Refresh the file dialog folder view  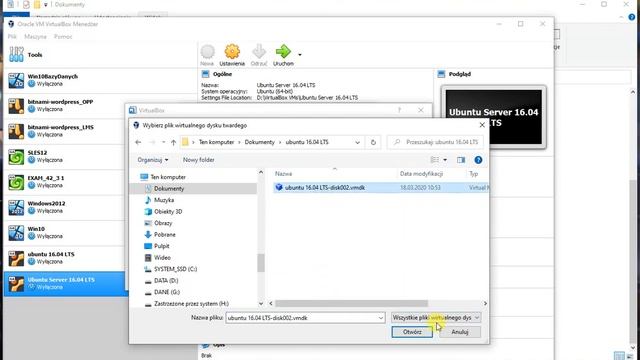(x=373, y=142)
